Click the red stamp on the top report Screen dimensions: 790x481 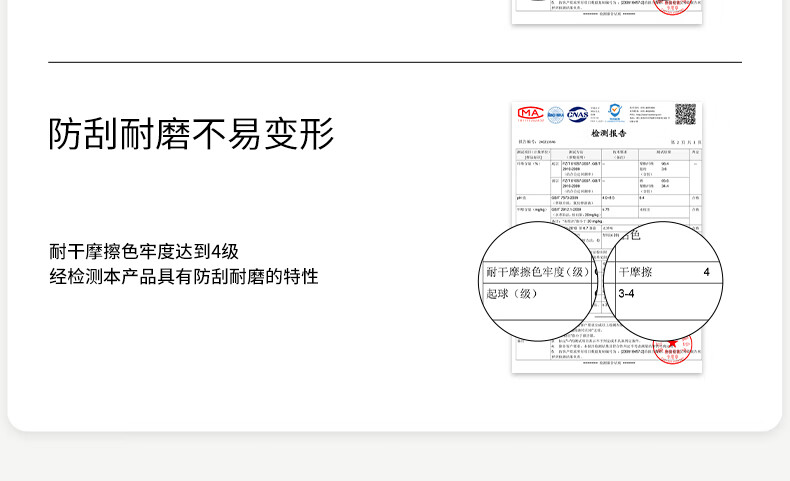[x=680, y=8]
